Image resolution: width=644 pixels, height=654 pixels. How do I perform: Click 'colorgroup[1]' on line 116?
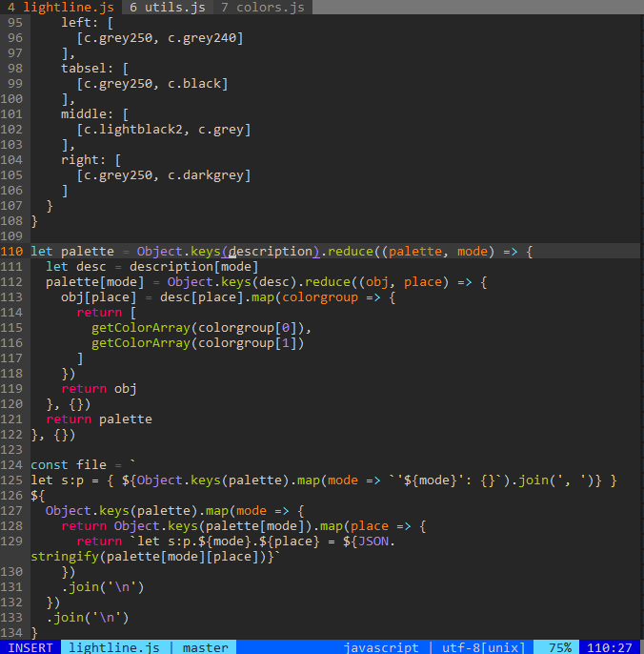pyautogui.click(x=248, y=343)
